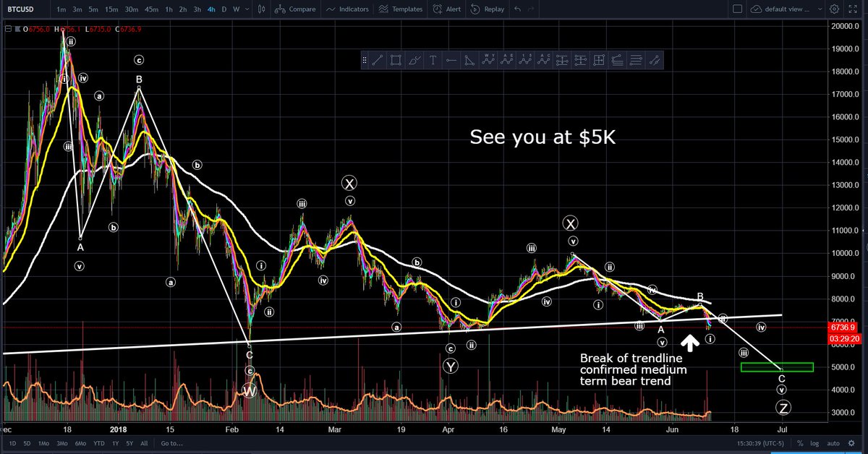Toggle auto scale mode

(x=834, y=443)
